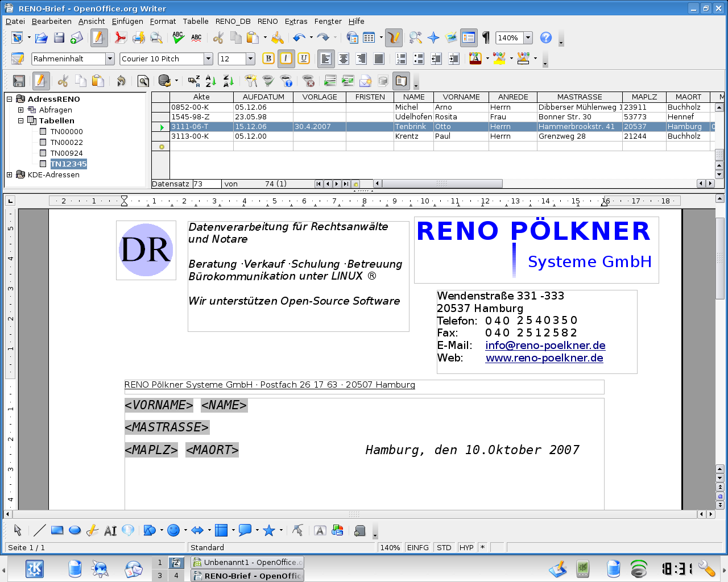
Task: Open OpenOffice Help question mark
Action: click(546, 38)
